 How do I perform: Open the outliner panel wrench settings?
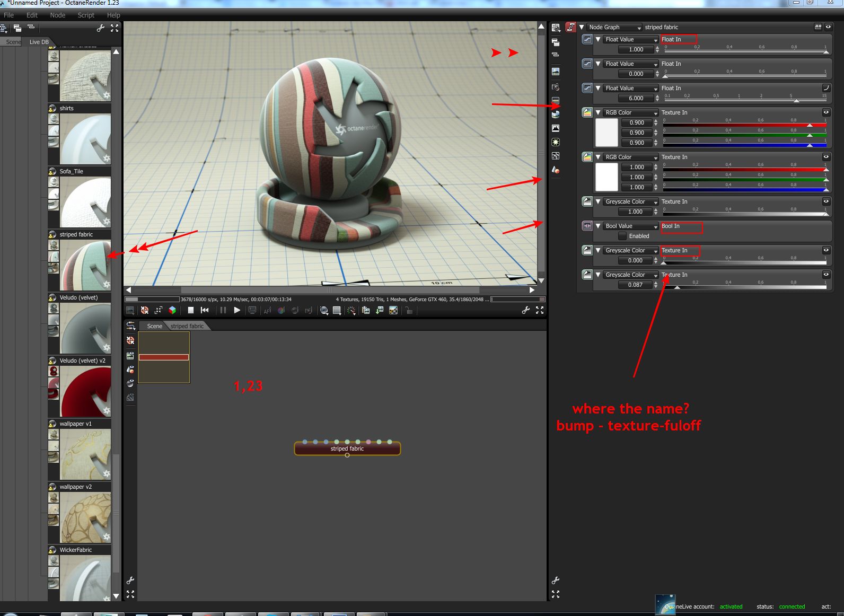click(x=100, y=28)
